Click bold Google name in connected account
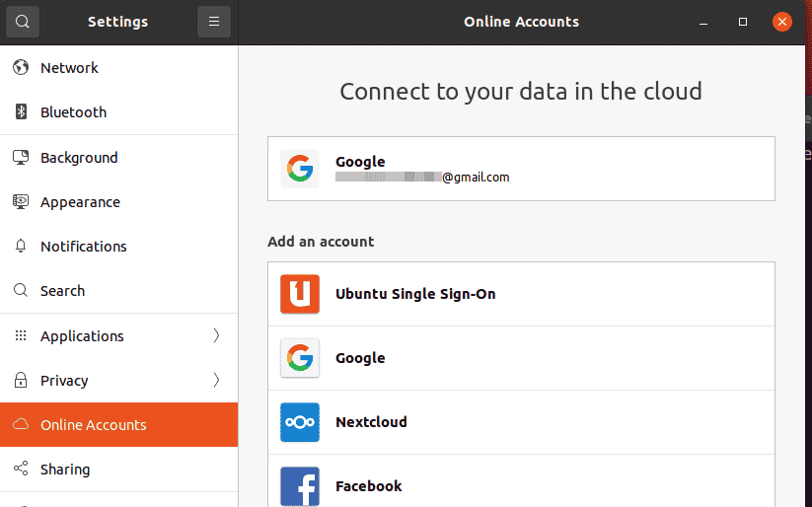 [360, 162]
